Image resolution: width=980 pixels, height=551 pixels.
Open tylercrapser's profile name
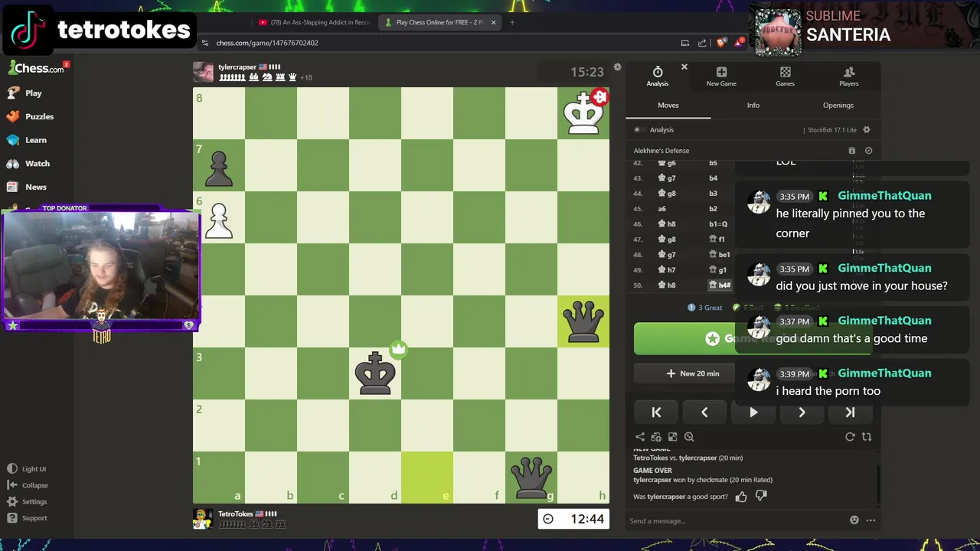click(237, 67)
